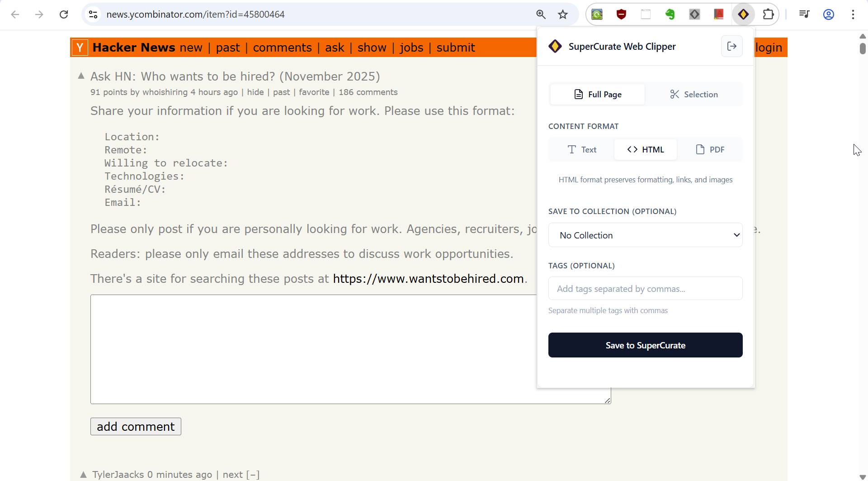Open the red shield extension icon
This screenshot has width=868, height=481.
(x=622, y=14)
